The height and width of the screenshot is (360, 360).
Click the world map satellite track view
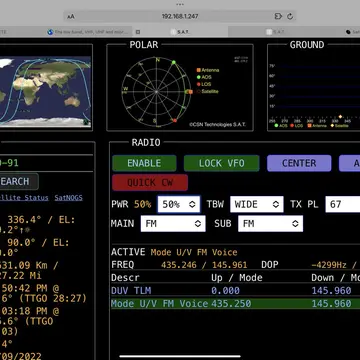click(45, 92)
